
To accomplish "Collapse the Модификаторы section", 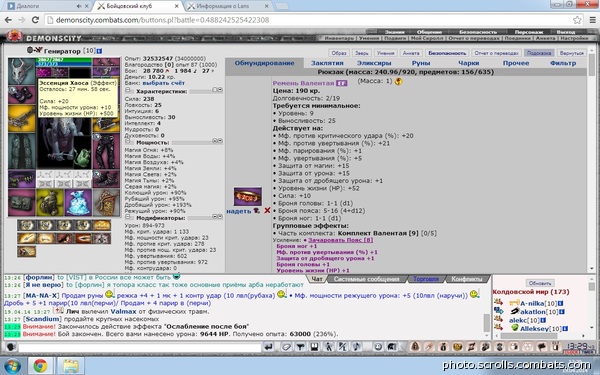I will pyautogui.click(x=128, y=217).
